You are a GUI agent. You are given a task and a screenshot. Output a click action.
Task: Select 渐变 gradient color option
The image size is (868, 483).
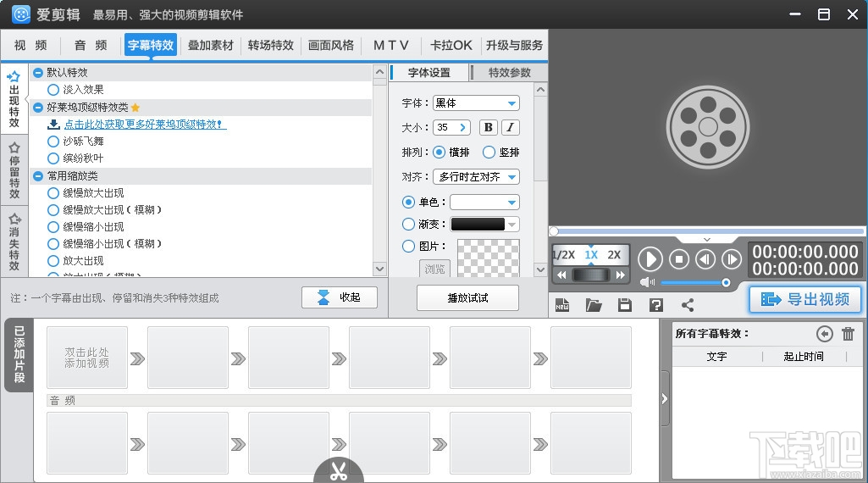pyautogui.click(x=408, y=225)
